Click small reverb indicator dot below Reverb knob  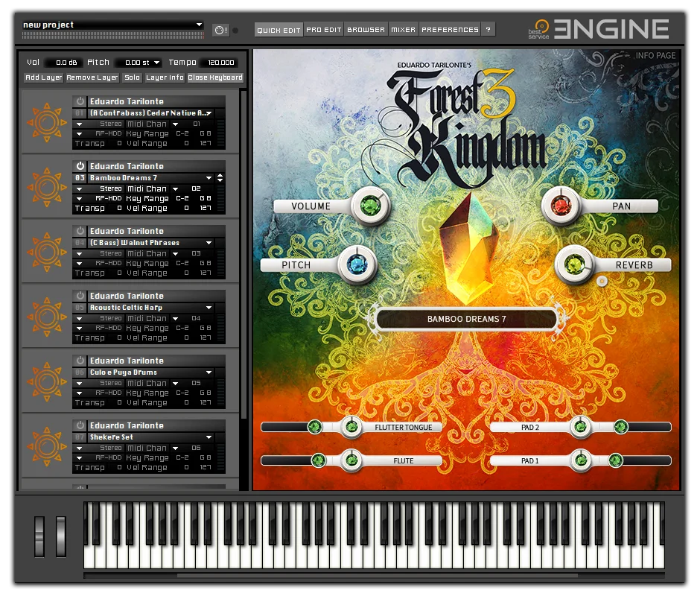tap(602, 282)
